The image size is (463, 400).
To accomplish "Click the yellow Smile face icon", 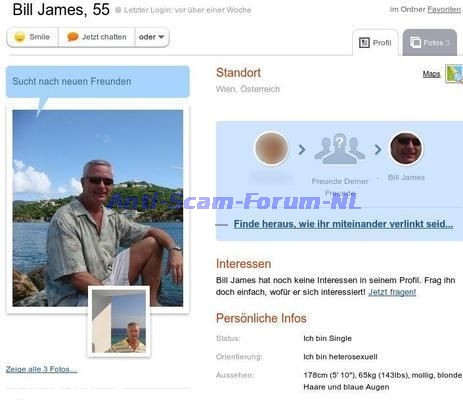I will click(20, 37).
